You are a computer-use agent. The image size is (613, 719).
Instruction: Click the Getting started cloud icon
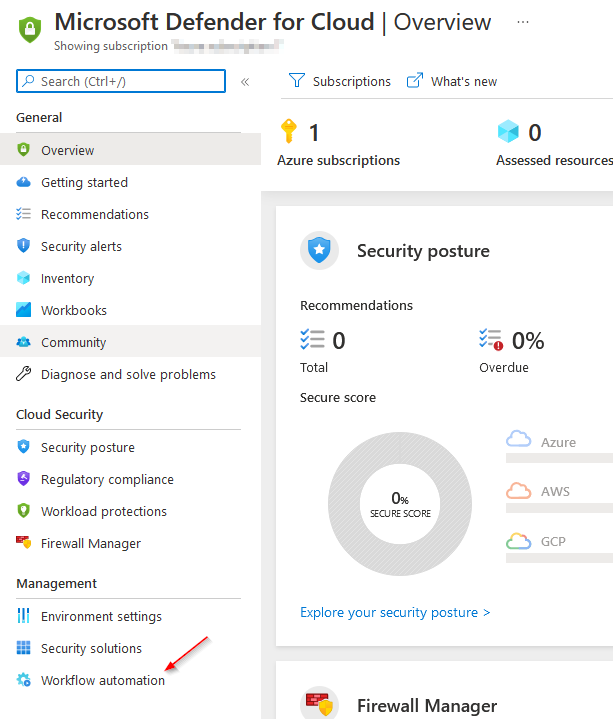click(x=23, y=182)
